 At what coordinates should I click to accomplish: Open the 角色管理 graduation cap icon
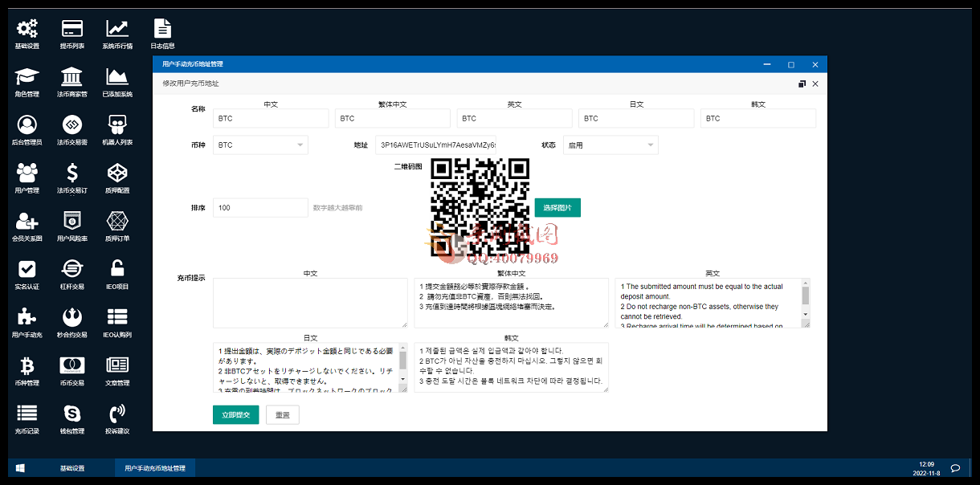pyautogui.click(x=27, y=77)
